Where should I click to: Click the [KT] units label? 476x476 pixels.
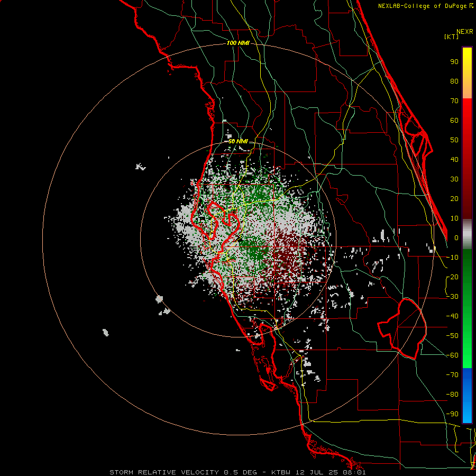tap(452, 36)
